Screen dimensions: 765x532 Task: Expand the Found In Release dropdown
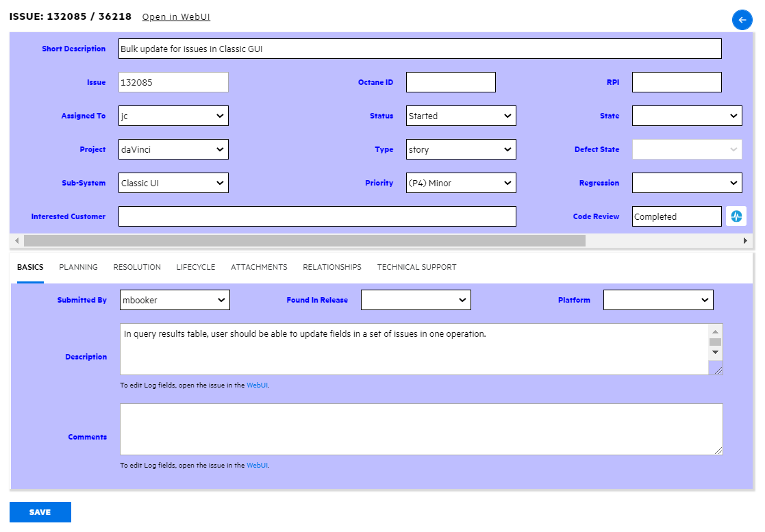(x=416, y=300)
